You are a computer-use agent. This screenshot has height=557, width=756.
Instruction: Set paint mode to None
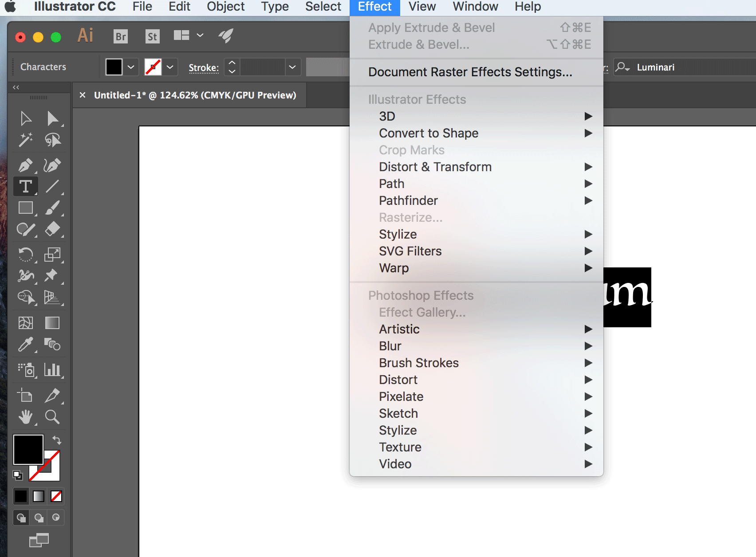coord(56,496)
